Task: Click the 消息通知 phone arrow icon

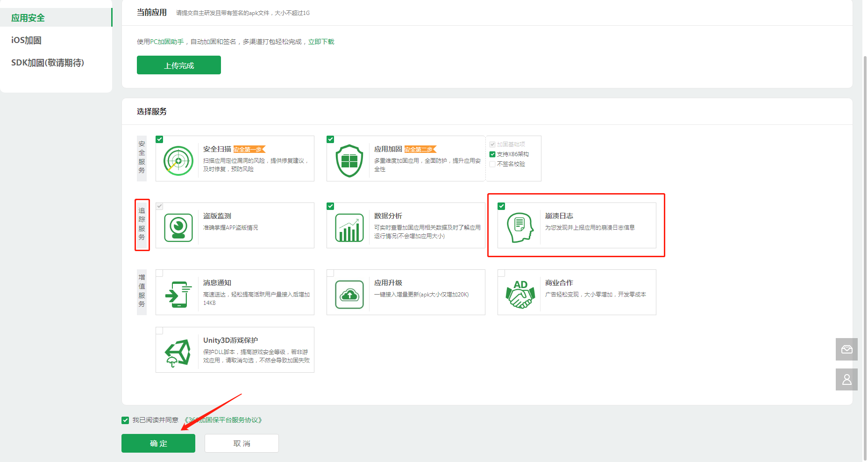Action: coord(178,295)
